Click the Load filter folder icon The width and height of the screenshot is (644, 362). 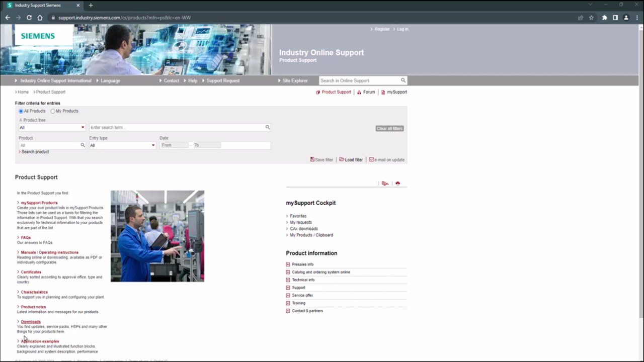(x=342, y=159)
